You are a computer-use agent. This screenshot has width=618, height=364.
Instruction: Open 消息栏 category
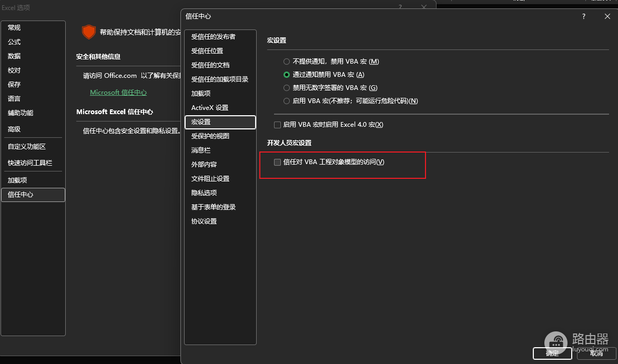[x=220, y=150]
